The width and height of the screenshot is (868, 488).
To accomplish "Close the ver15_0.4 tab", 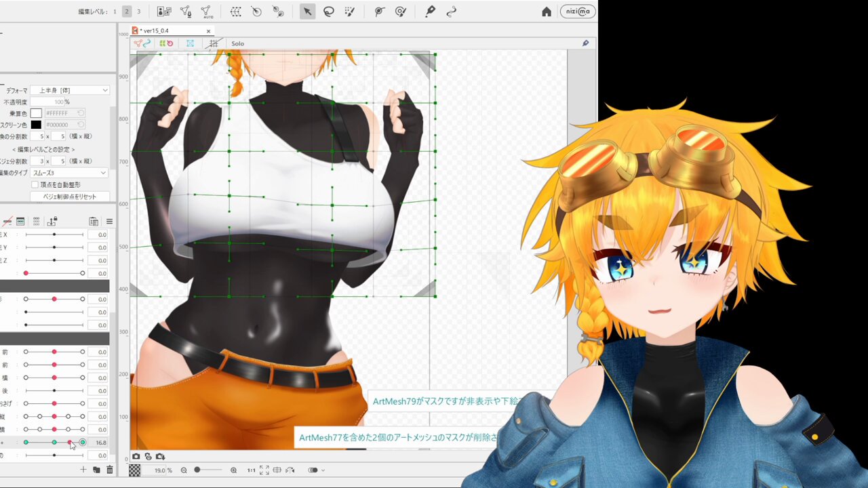I will point(209,30).
